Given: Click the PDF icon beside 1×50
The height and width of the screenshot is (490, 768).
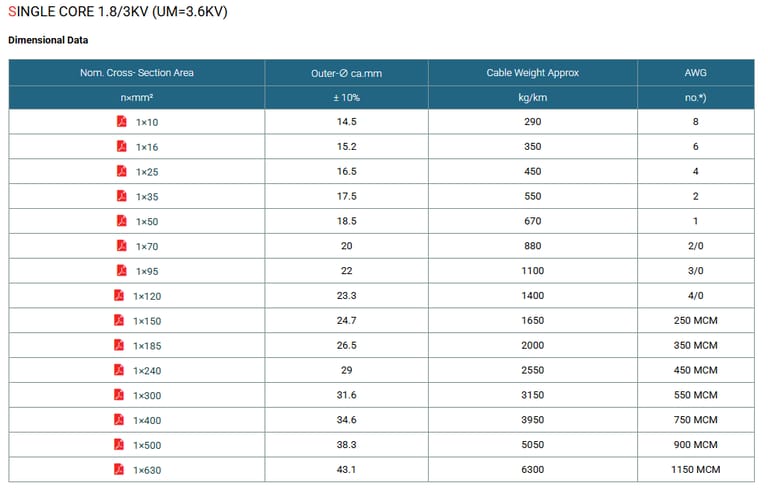Looking at the screenshot, I should [121, 221].
